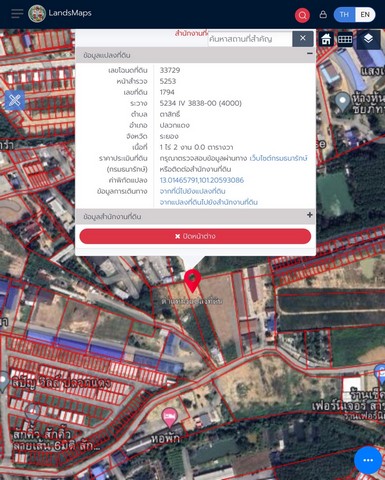Open the เว็บไซต์กรมธนารักษ์ link
The height and width of the screenshot is (480, 385).
click(x=278, y=158)
